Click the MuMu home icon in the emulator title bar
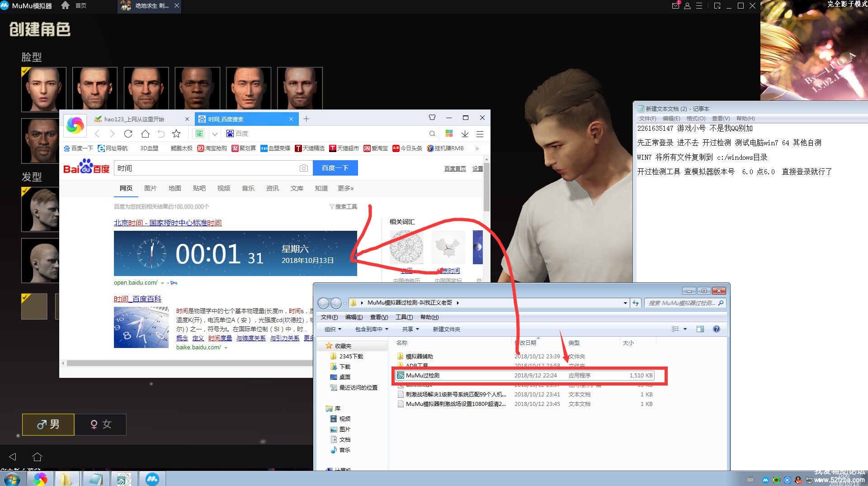This screenshot has width=868, height=486. 65,5
